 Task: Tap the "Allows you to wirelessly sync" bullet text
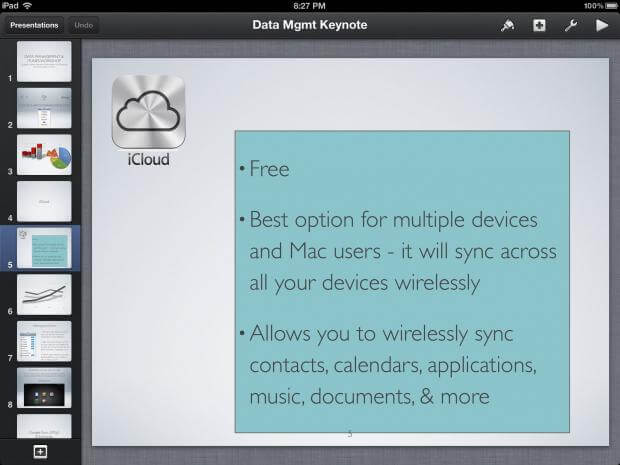coord(380,333)
